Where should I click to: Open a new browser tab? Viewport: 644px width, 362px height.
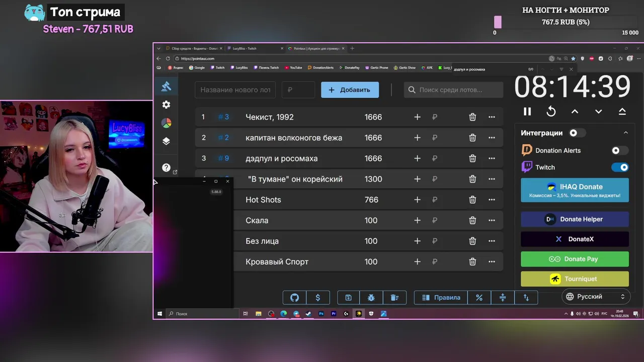click(x=352, y=48)
